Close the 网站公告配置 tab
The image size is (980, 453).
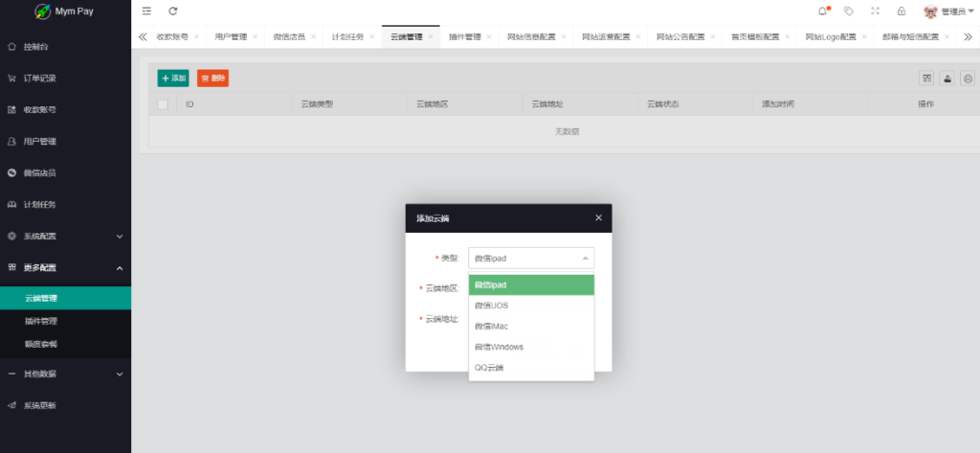point(712,37)
